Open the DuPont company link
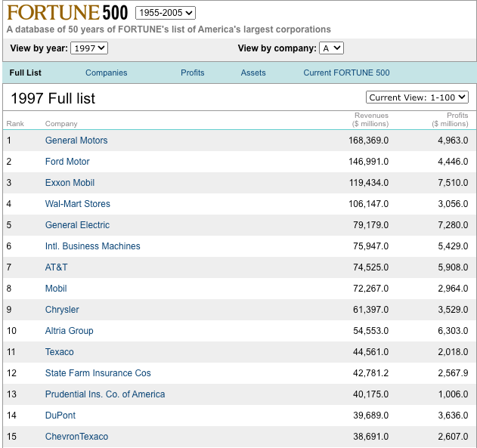 [x=60, y=416]
